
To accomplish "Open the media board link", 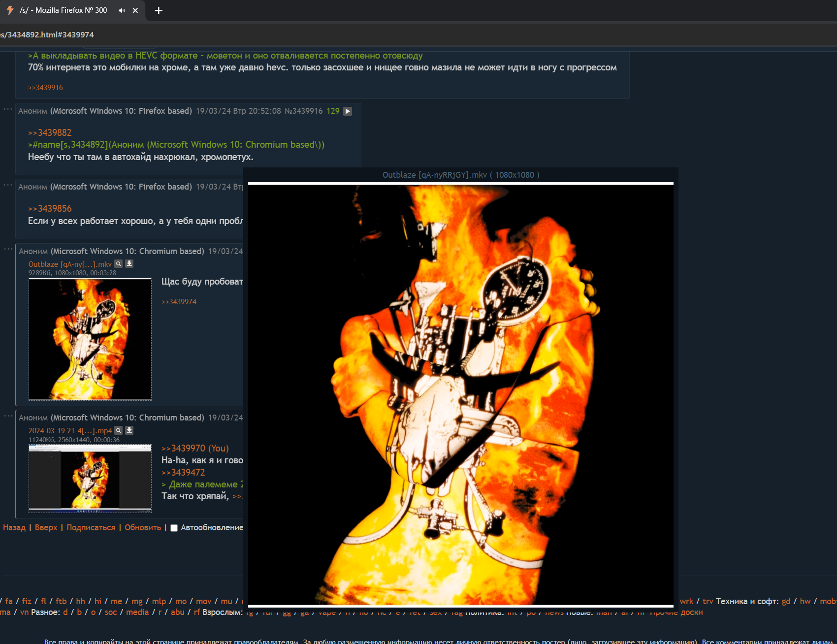I will (x=137, y=612).
